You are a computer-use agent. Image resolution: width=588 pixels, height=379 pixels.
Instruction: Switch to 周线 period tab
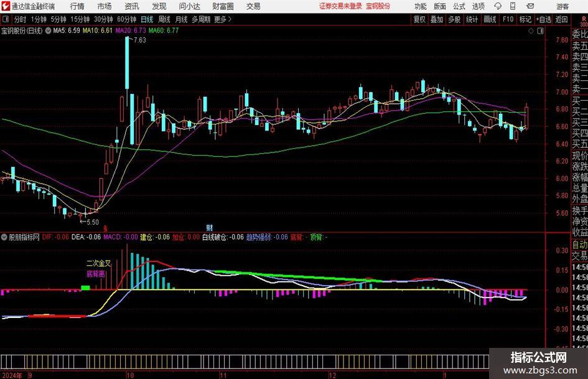click(164, 19)
